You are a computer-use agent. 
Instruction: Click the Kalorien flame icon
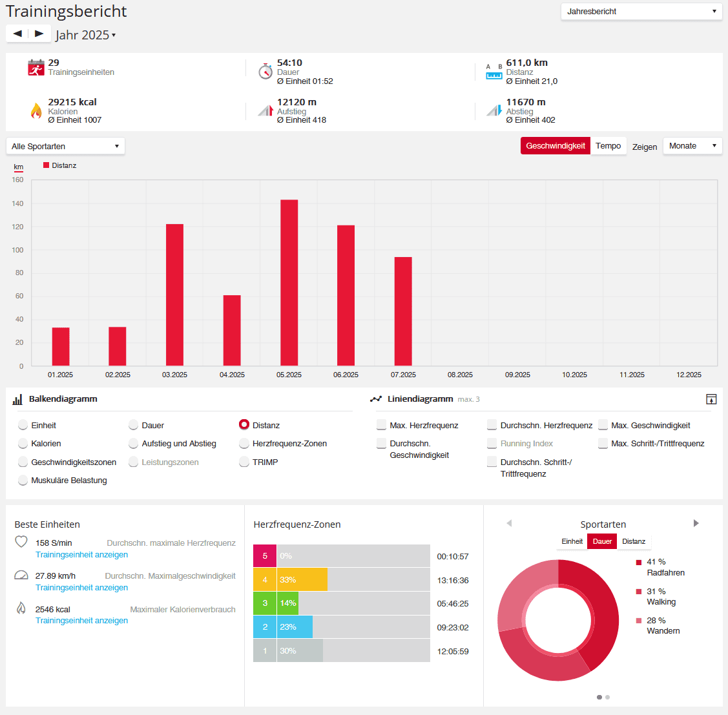pos(36,110)
